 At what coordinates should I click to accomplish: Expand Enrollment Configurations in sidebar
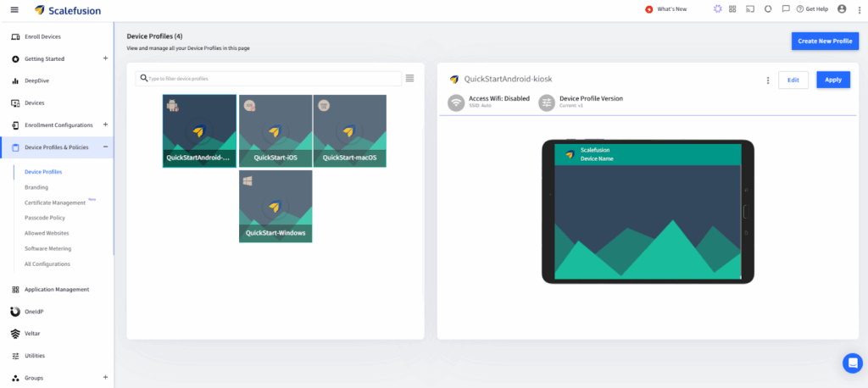pos(105,125)
